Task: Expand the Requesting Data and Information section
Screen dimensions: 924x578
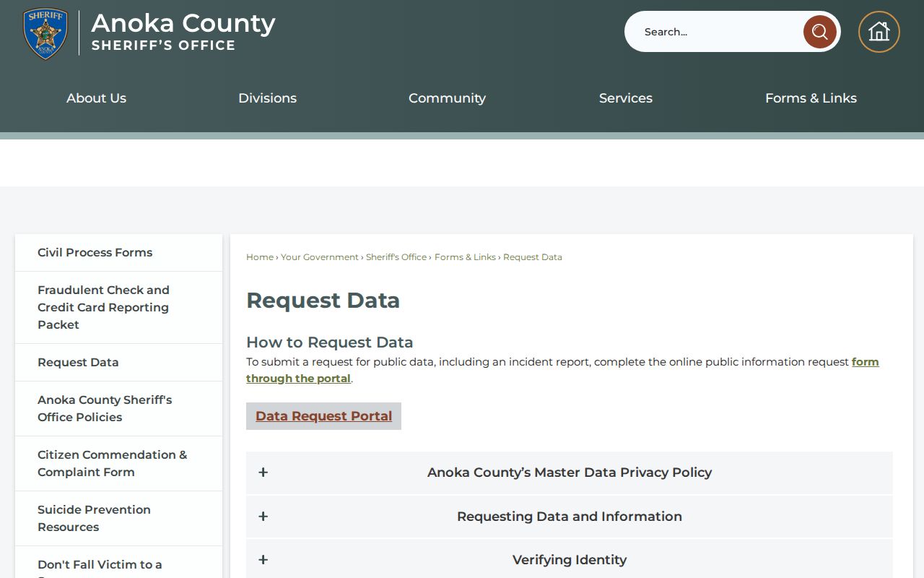Action: [569, 517]
